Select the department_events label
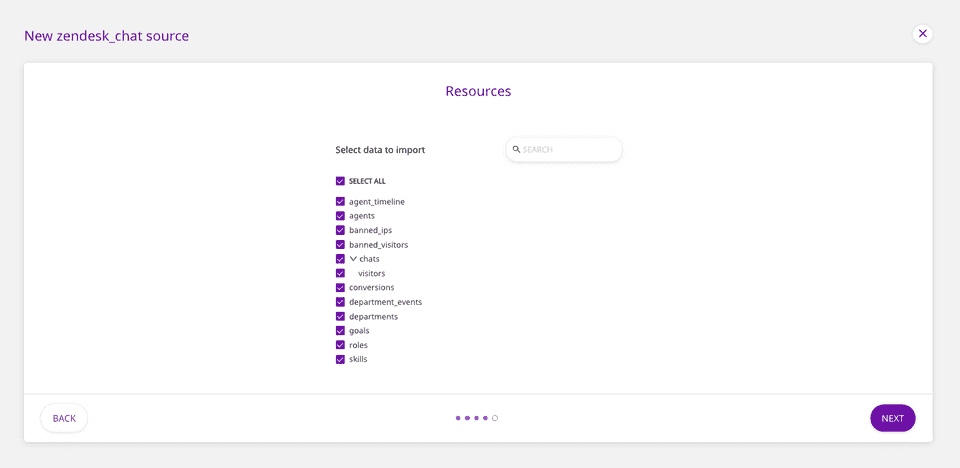The image size is (960, 468). [x=386, y=302]
